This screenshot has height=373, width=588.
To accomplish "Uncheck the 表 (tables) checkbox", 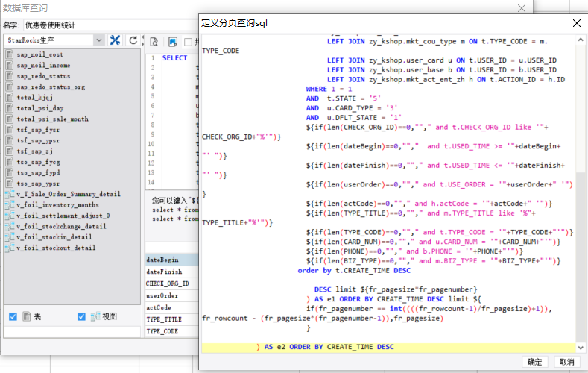I will tap(13, 317).
